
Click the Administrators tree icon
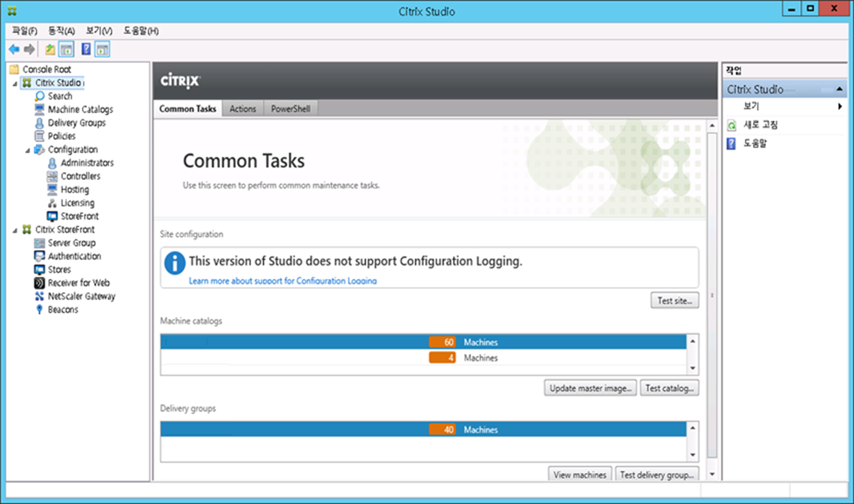(53, 163)
